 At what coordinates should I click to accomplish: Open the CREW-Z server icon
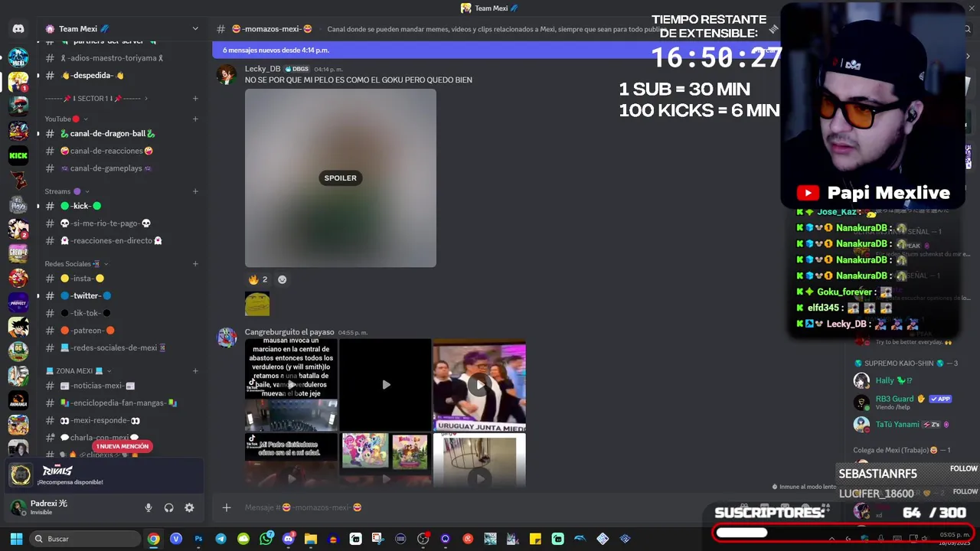(x=18, y=253)
